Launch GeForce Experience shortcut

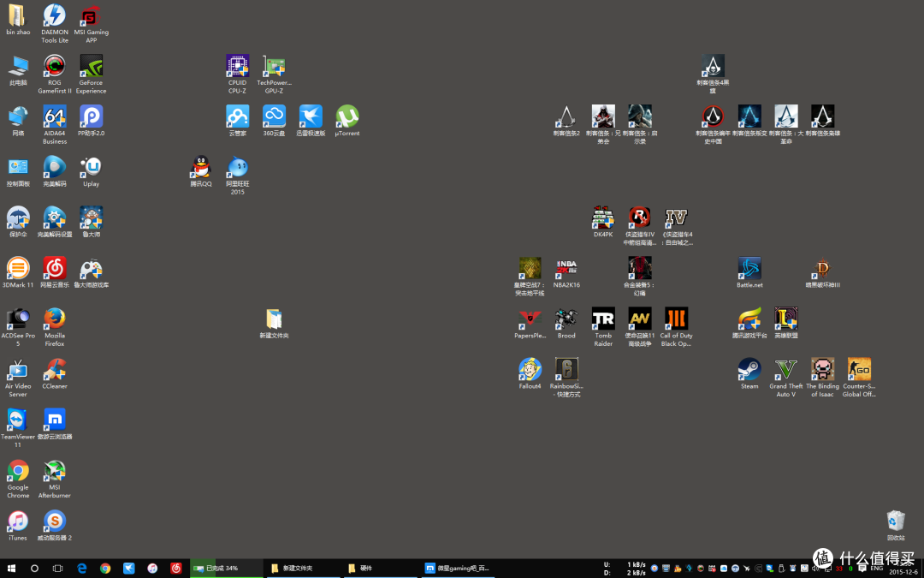(x=91, y=74)
